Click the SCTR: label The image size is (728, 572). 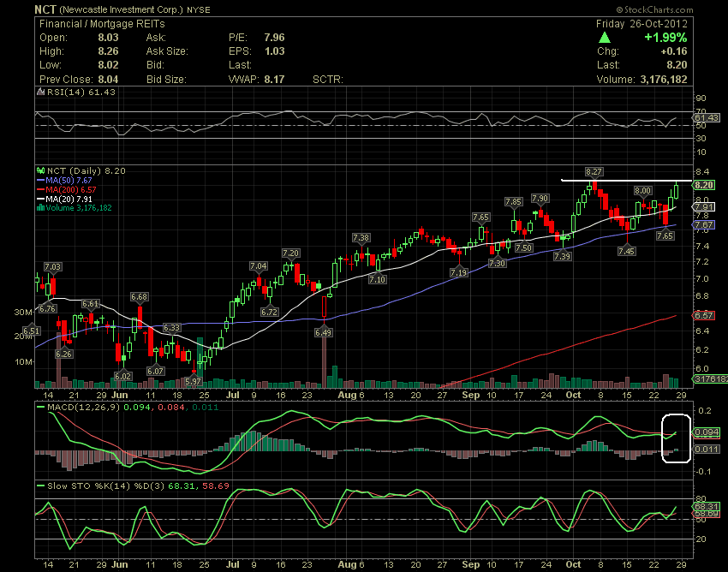(x=328, y=80)
